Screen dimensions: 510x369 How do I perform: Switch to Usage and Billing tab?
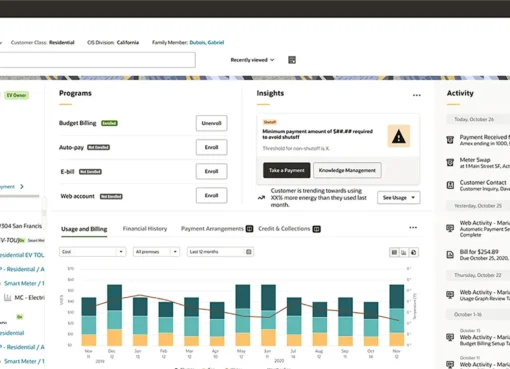(x=84, y=229)
